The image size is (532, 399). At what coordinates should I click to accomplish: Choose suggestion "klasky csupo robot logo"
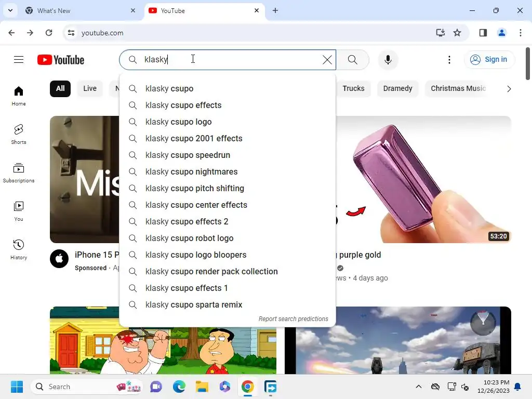(x=228, y=238)
